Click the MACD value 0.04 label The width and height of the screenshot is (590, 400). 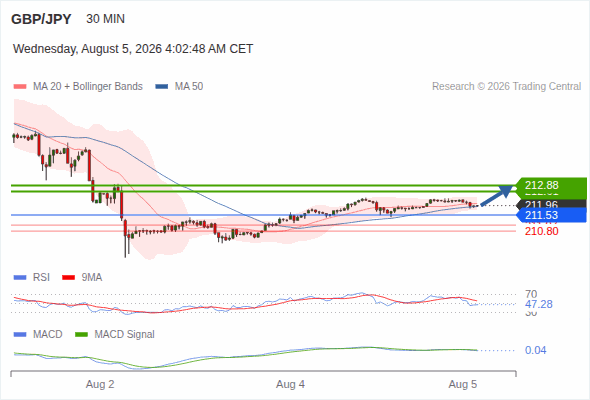[x=535, y=350]
